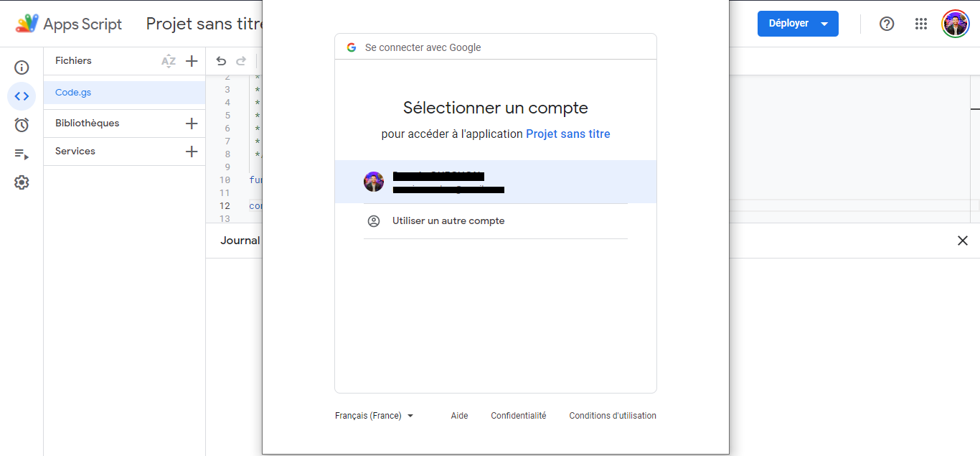Select the Editor code icon in sidebar
Viewport: 980px width, 456px height.
(22, 96)
